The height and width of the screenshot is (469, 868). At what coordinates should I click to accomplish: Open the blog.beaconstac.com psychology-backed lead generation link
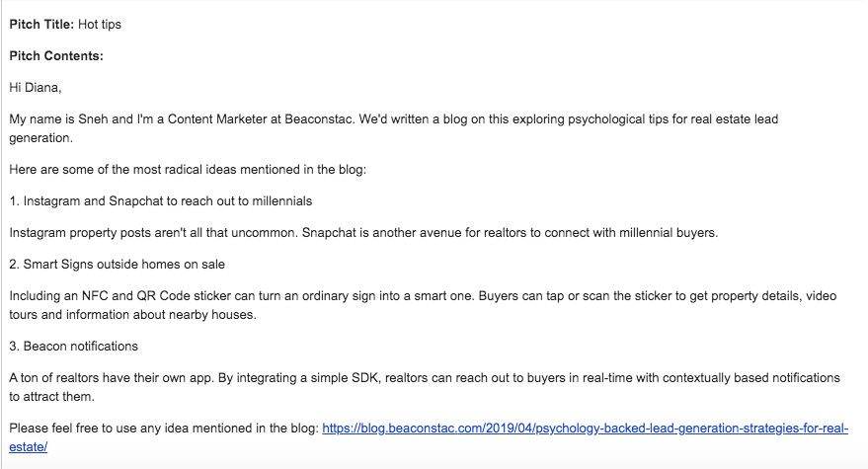tap(585, 429)
